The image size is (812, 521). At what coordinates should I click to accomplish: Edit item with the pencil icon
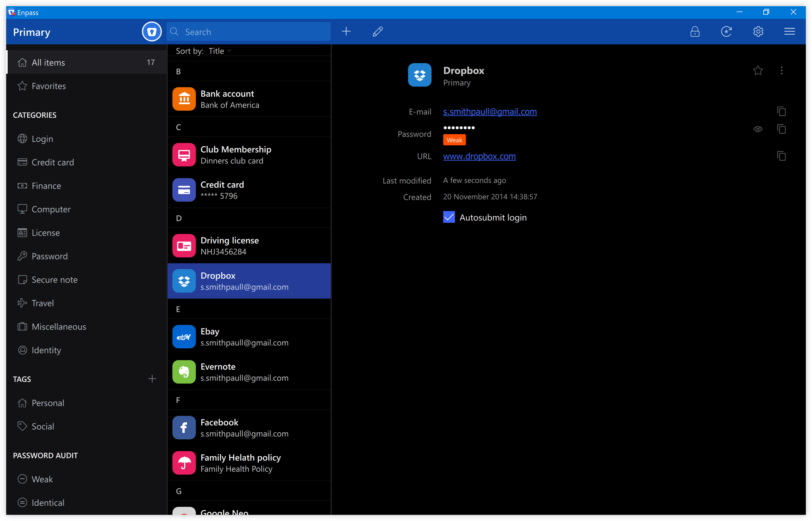[x=378, y=32]
